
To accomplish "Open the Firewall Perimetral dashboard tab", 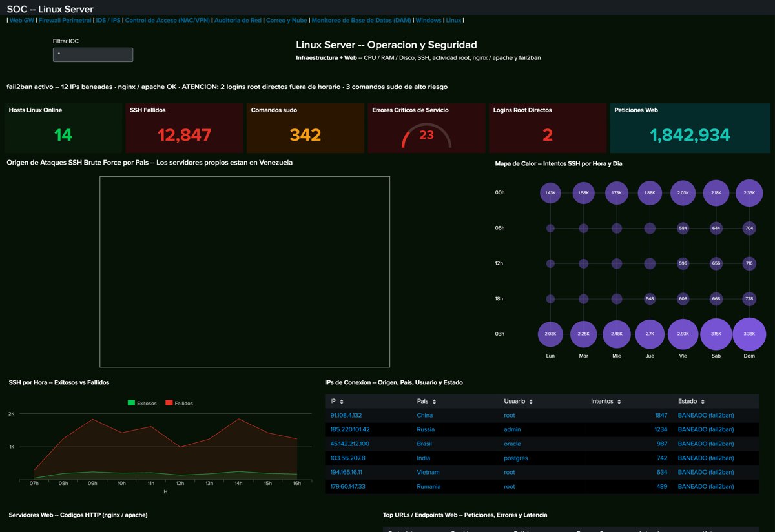I will pos(65,20).
